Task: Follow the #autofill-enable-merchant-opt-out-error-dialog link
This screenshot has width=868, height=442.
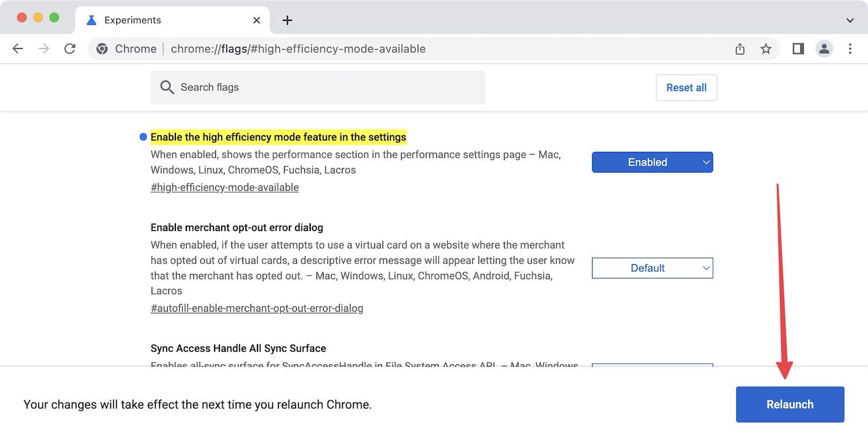Action: pos(257,308)
